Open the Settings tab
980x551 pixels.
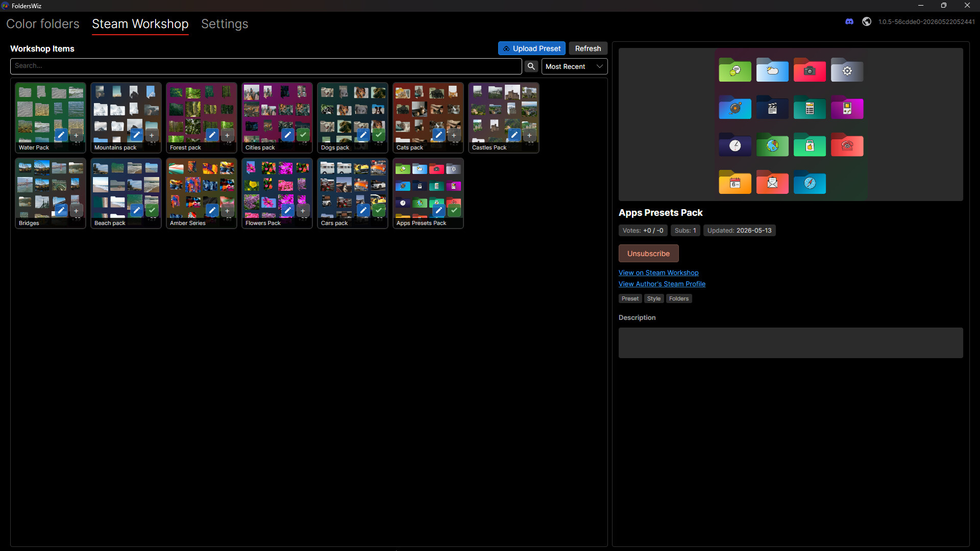point(225,24)
